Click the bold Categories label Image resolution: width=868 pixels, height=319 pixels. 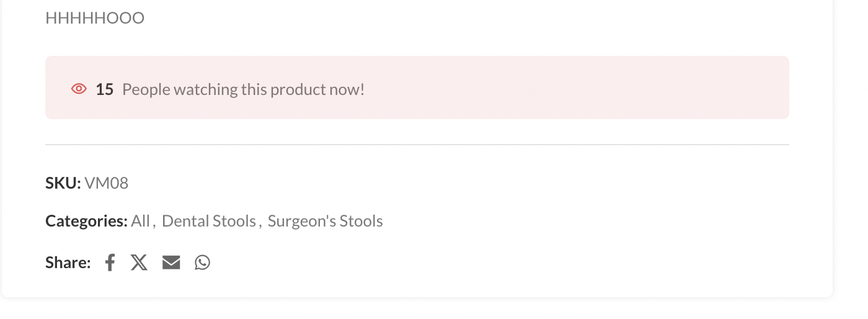point(86,221)
